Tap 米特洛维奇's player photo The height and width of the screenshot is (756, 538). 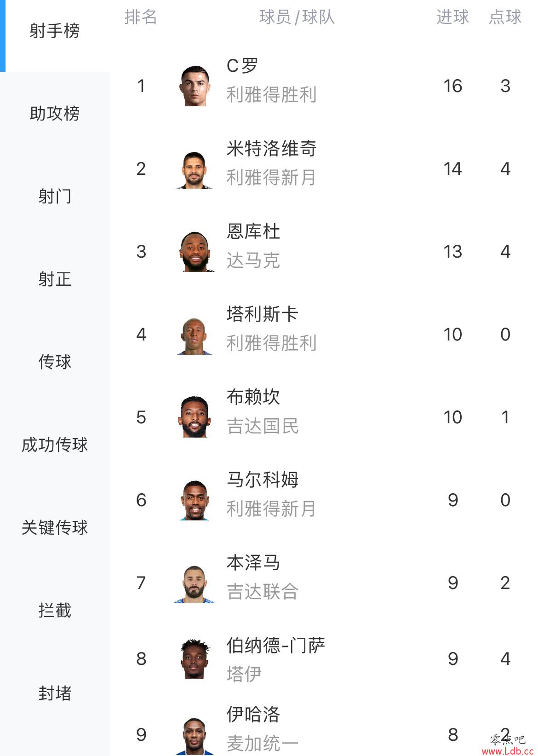pyautogui.click(x=195, y=168)
